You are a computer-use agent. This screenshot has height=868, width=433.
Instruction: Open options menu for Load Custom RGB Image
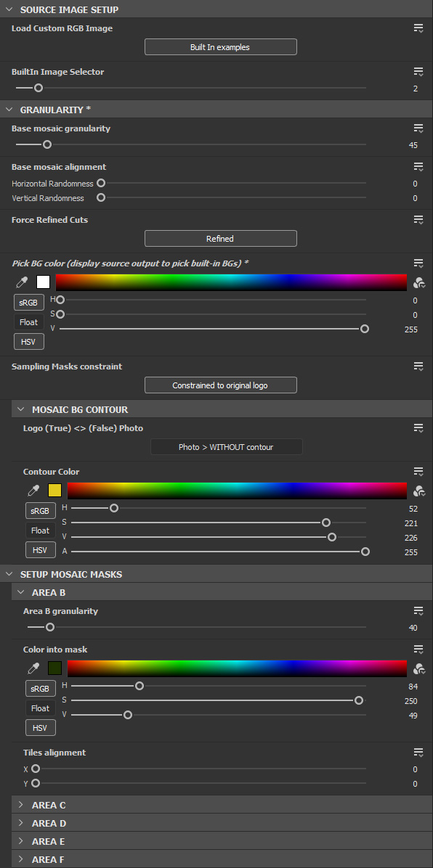coord(418,28)
